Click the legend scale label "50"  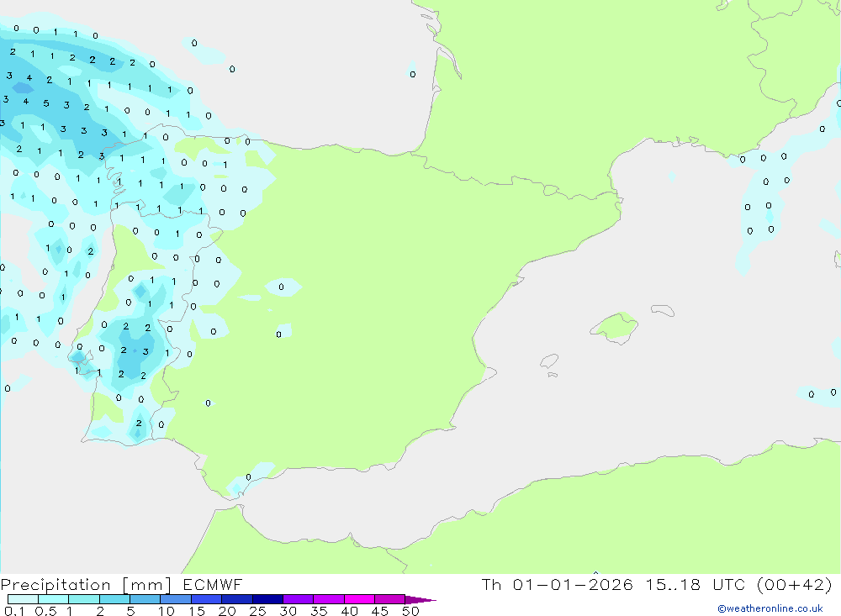tap(410, 611)
